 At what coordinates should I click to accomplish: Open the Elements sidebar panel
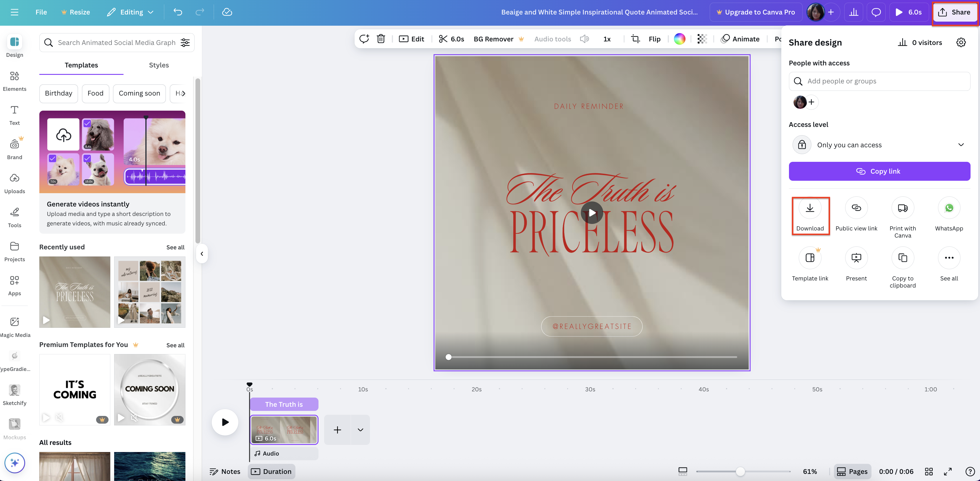click(14, 81)
